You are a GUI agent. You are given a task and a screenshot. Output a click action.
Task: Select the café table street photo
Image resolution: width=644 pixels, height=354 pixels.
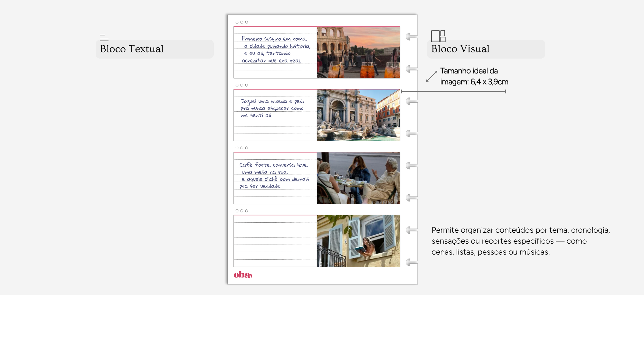[358, 178]
